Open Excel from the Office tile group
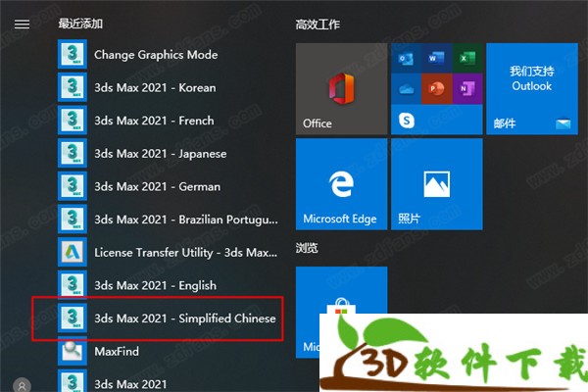The image size is (588, 392). tap(467, 58)
